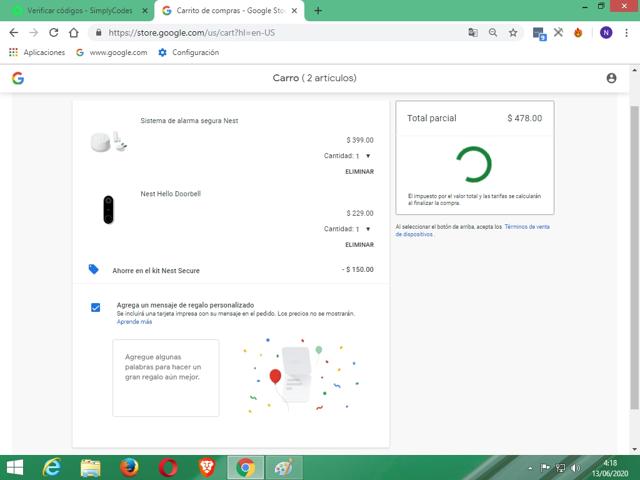Open the Aplicaciones apps grid bookmark
The width and height of the screenshot is (640, 480).
tap(37, 52)
